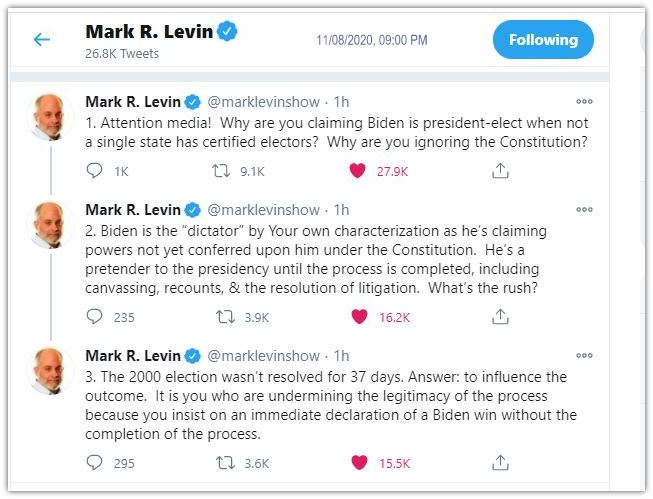Click the back arrow icon
Screen dimensions: 653x499
click(42, 40)
